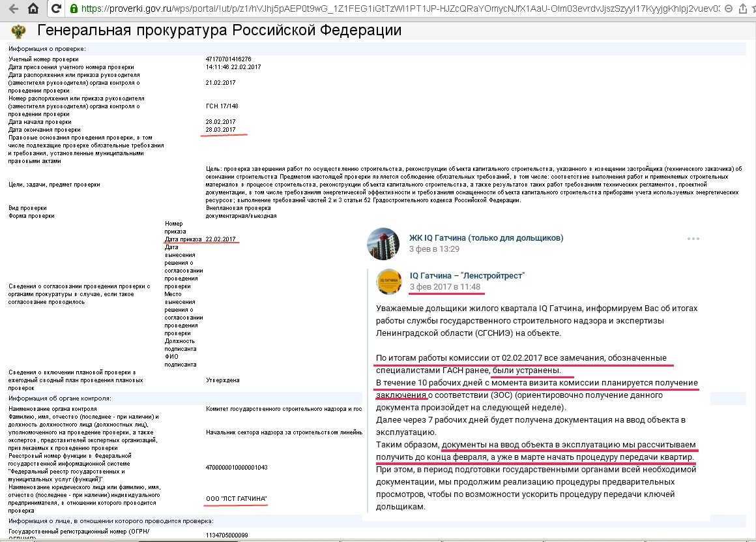Click the prosecutor's office emblem icon

(19, 31)
